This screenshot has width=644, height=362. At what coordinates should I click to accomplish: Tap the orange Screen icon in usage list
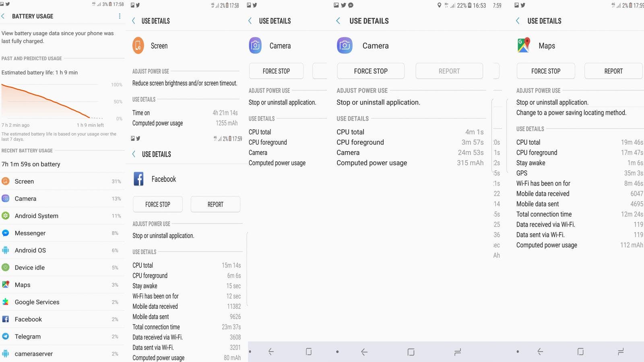point(6,181)
